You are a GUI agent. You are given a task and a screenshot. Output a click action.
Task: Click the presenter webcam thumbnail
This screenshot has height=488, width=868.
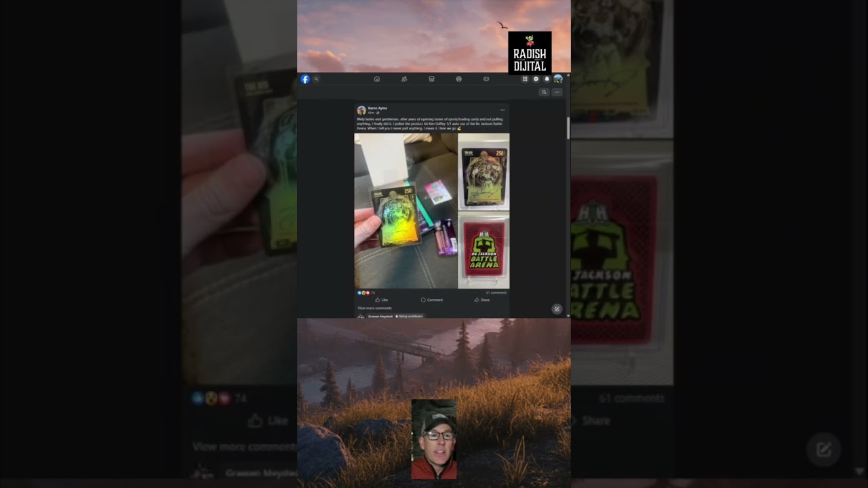[434, 440]
